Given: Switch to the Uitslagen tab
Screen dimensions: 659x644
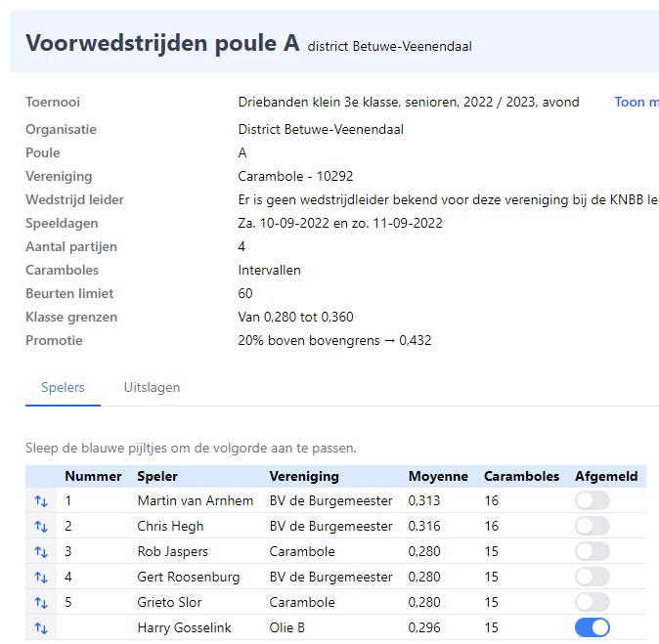Looking at the screenshot, I should coord(152,387).
